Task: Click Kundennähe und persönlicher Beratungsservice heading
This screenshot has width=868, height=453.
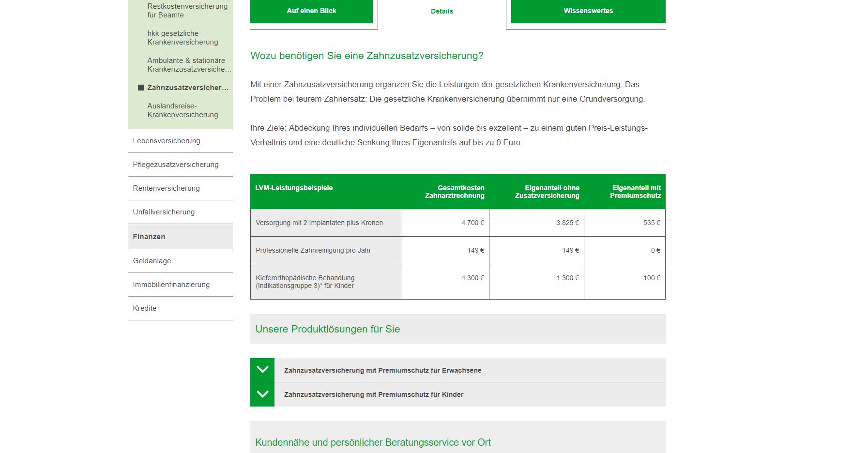Action: (373, 442)
